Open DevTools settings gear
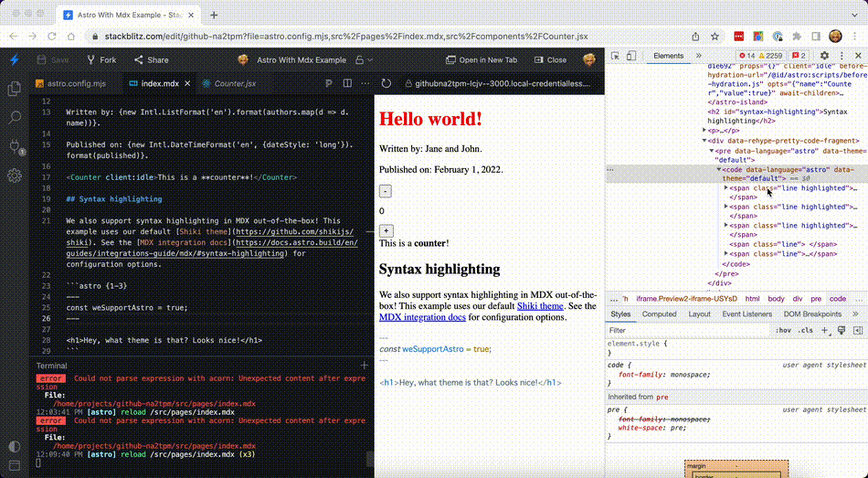 coord(823,57)
